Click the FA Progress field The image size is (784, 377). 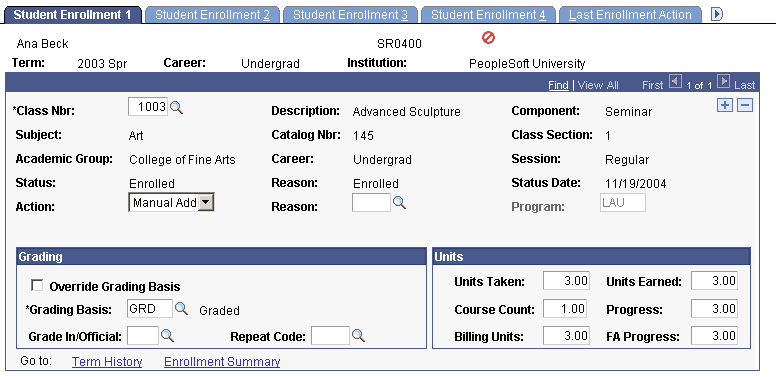point(714,335)
